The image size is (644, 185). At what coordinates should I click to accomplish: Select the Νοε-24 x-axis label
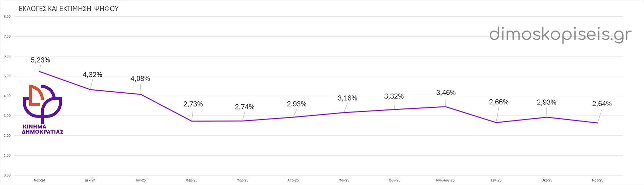40,180
